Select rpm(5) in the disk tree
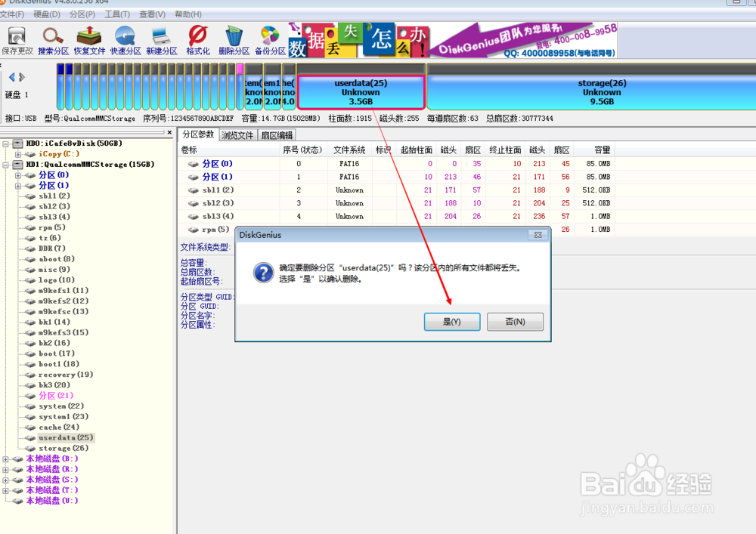Image resolution: width=756 pixels, height=534 pixels. (52, 227)
